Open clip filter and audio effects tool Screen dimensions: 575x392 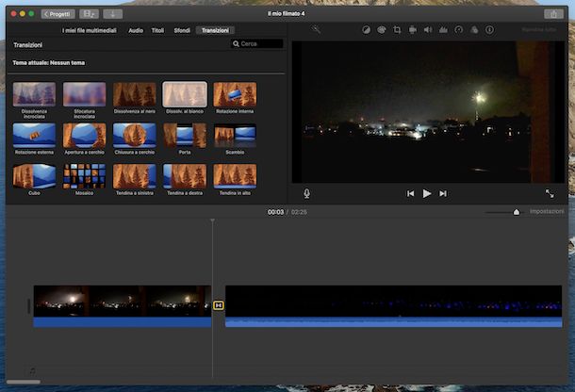(x=474, y=30)
